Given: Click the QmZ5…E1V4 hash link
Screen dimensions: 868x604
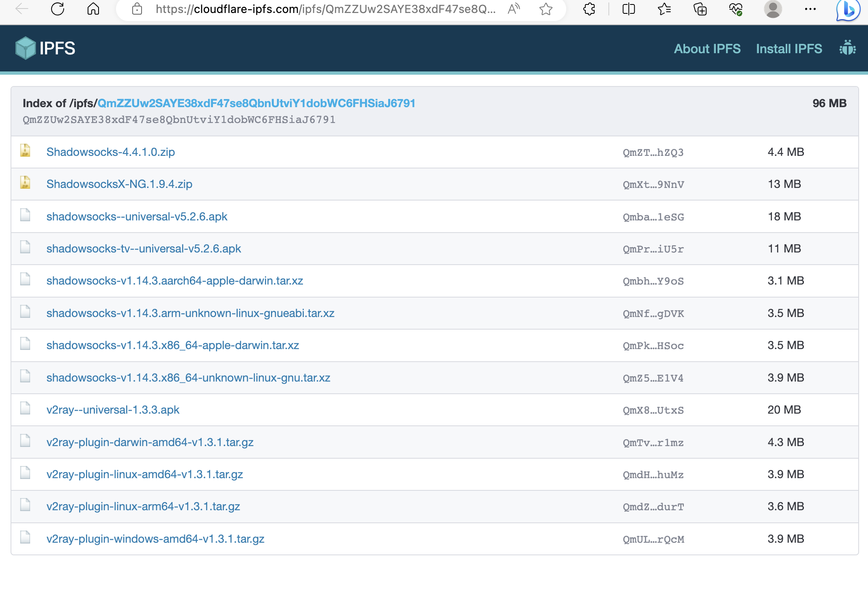Looking at the screenshot, I should [653, 378].
